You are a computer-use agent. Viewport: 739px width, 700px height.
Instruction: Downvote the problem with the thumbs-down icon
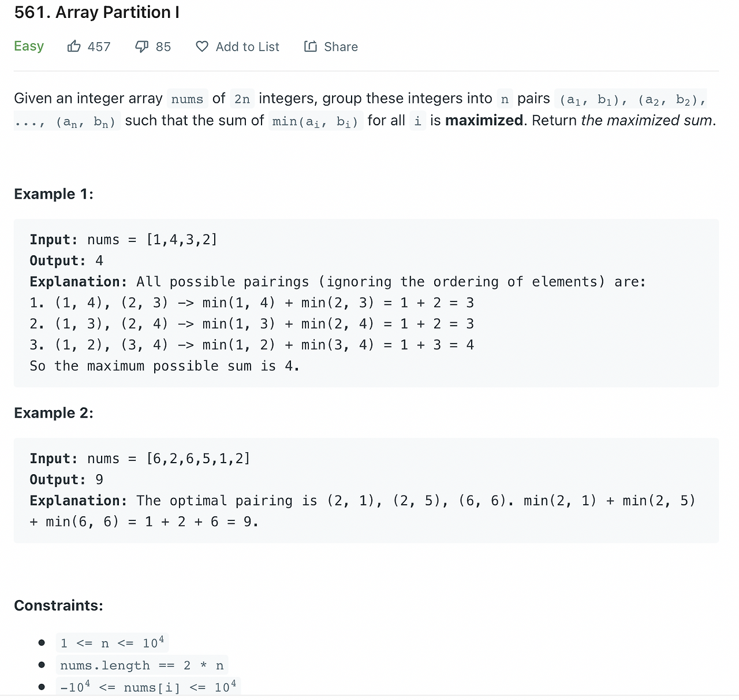tap(141, 46)
